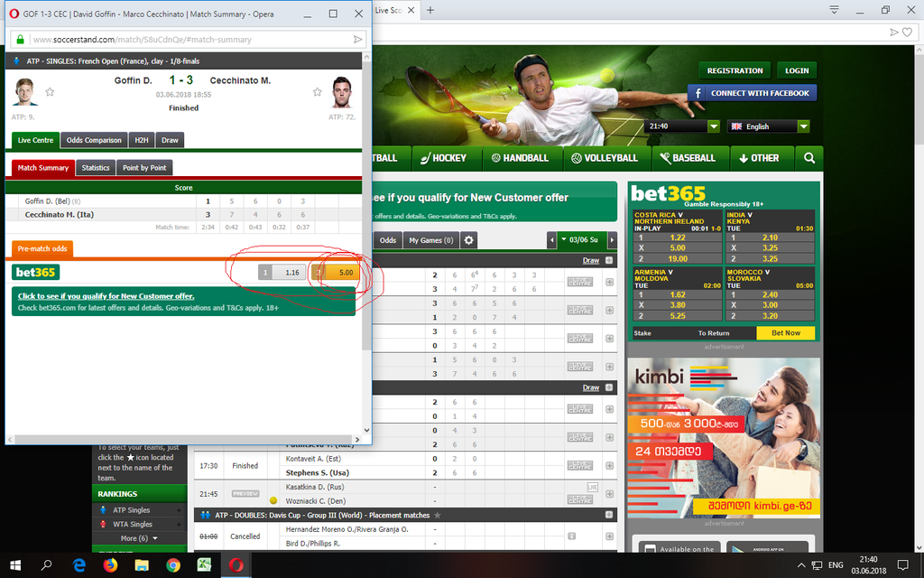Image resolution: width=924 pixels, height=578 pixels.
Task: Go to previous day arrow
Action: (x=551, y=240)
